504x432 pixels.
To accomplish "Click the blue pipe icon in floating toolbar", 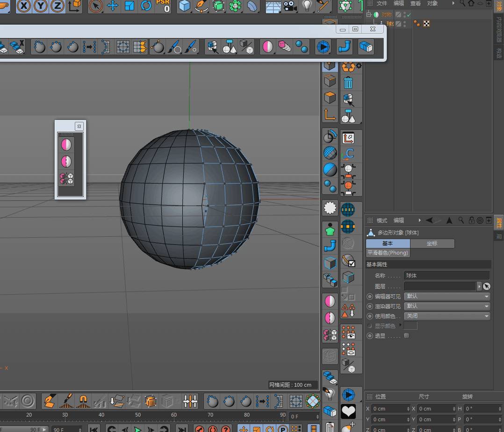I will pyautogui.click(x=345, y=47).
